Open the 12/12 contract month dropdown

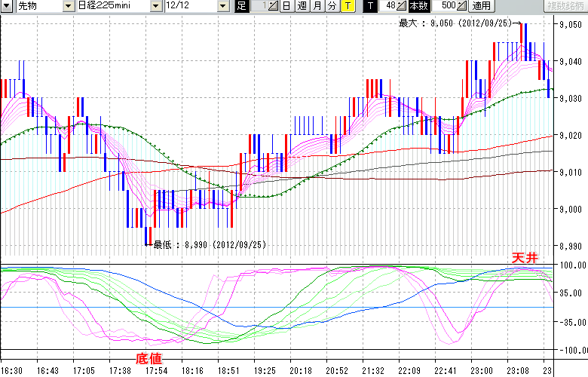[x=222, y=6]
